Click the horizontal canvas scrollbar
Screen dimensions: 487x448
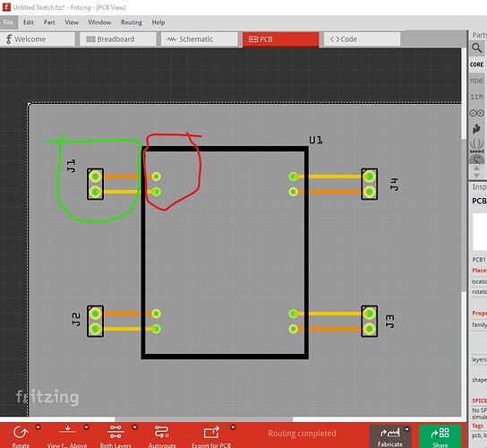tap(204, 419)
